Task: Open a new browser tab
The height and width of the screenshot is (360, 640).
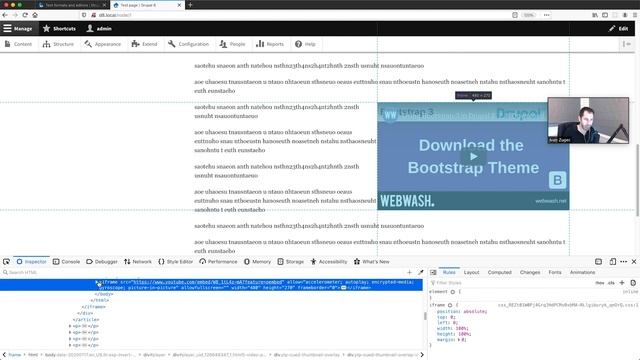Action: click(190, 5)
